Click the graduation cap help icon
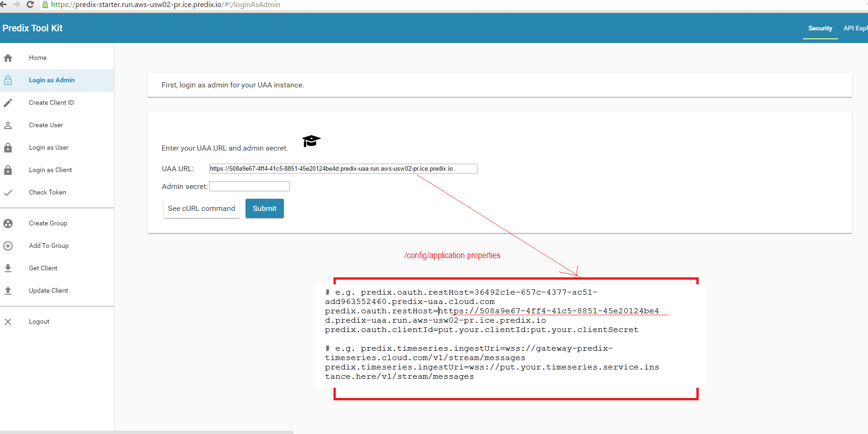Screen dimensions: 868x434 (311, 141)
